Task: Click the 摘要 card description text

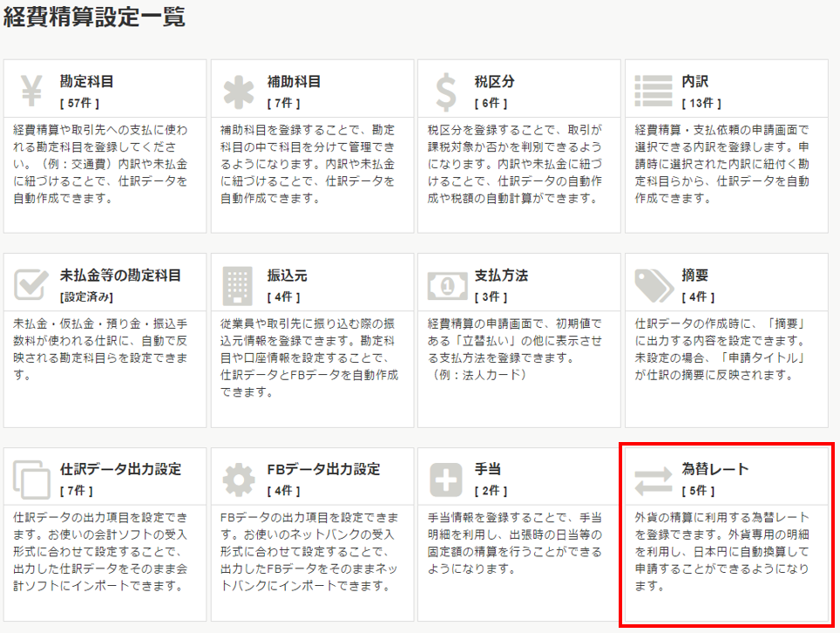Action: (725, 349)
